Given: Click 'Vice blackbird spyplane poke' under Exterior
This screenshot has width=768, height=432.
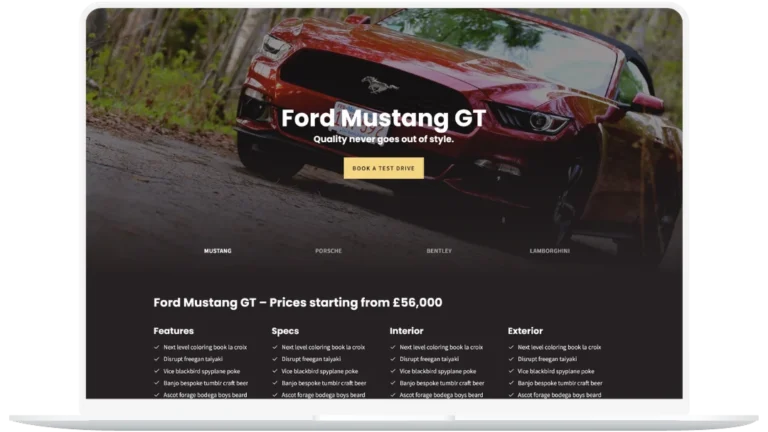Looking at the screenshot, I should click(556, 371).
